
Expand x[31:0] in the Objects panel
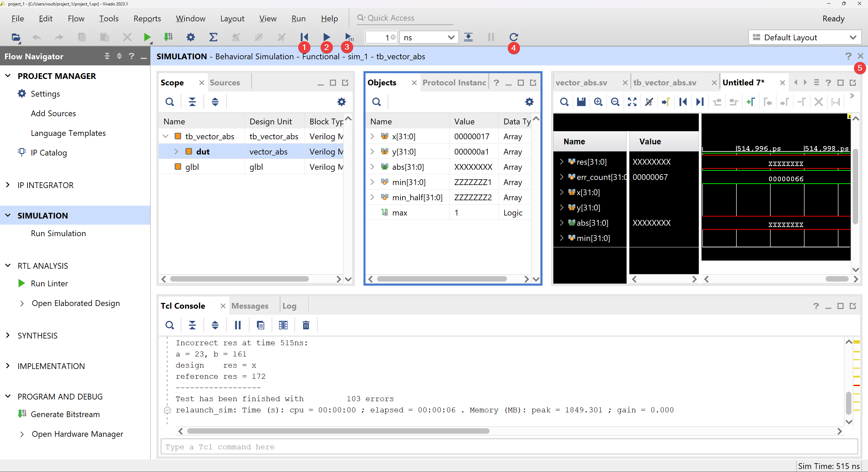(372, 136)
